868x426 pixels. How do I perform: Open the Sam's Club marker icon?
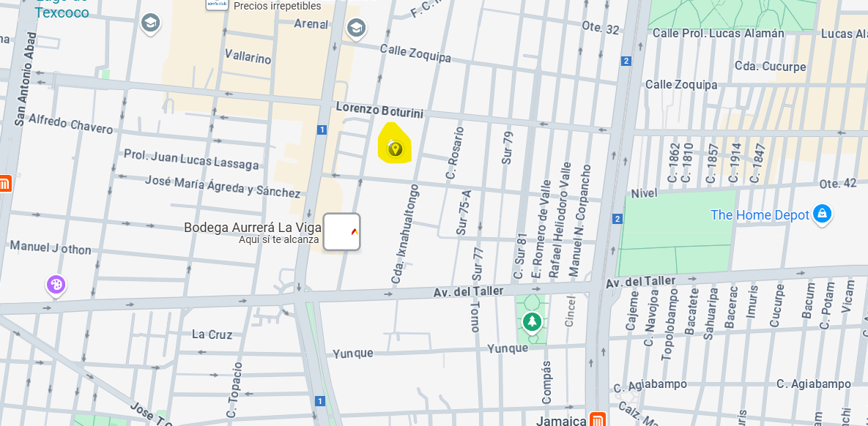pyautogui.click(x=216, y=4)
